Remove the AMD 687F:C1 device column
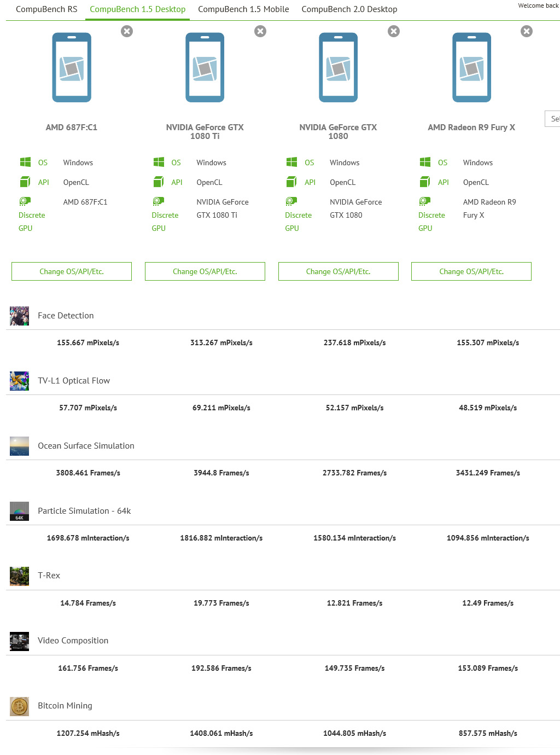Image resolution: width=560 pixels, height=755 pixels. click(127, 31)
